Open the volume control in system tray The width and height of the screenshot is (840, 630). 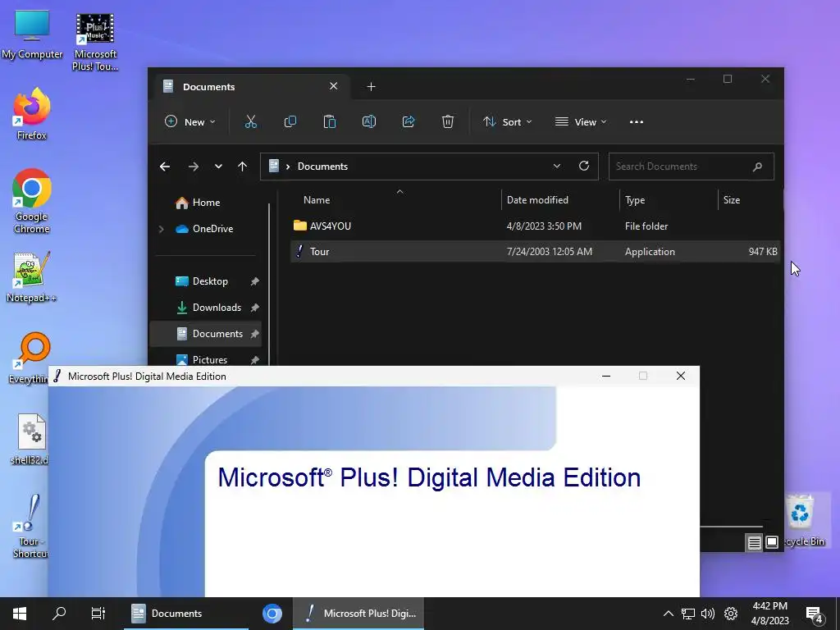coord(708,614)
